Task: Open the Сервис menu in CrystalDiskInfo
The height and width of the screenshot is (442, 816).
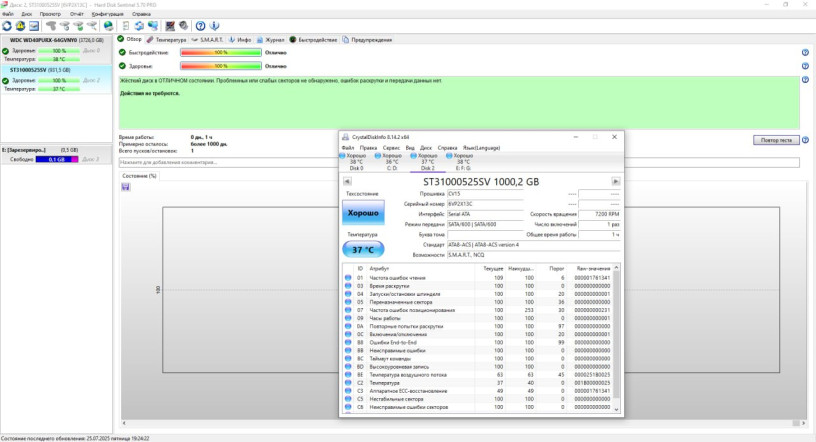Action: coord(391,148)
